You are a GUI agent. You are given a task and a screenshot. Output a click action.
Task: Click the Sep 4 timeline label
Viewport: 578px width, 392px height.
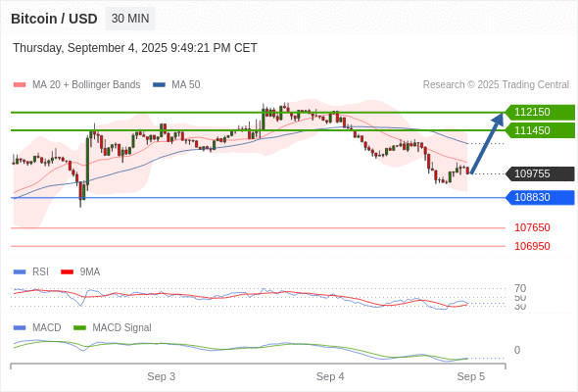[330, 376]
